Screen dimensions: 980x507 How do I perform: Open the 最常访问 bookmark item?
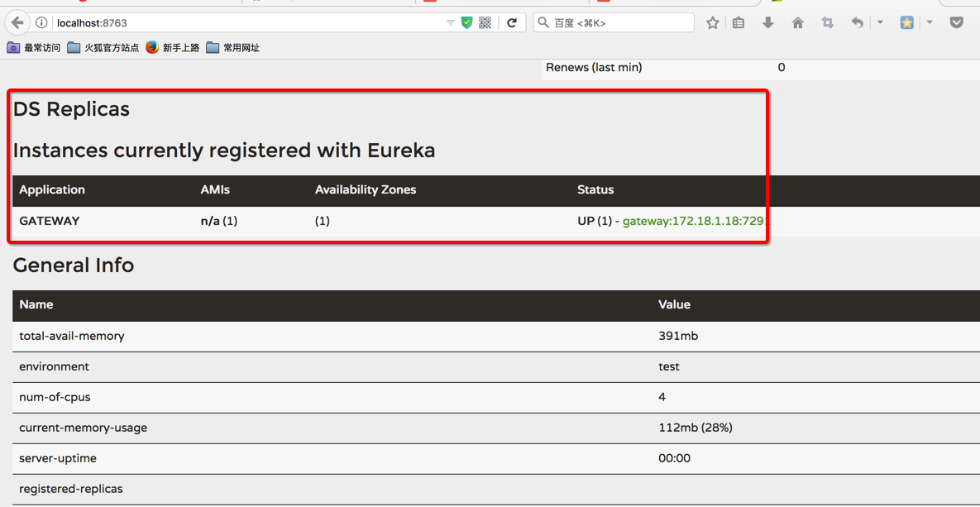(34, 48)
